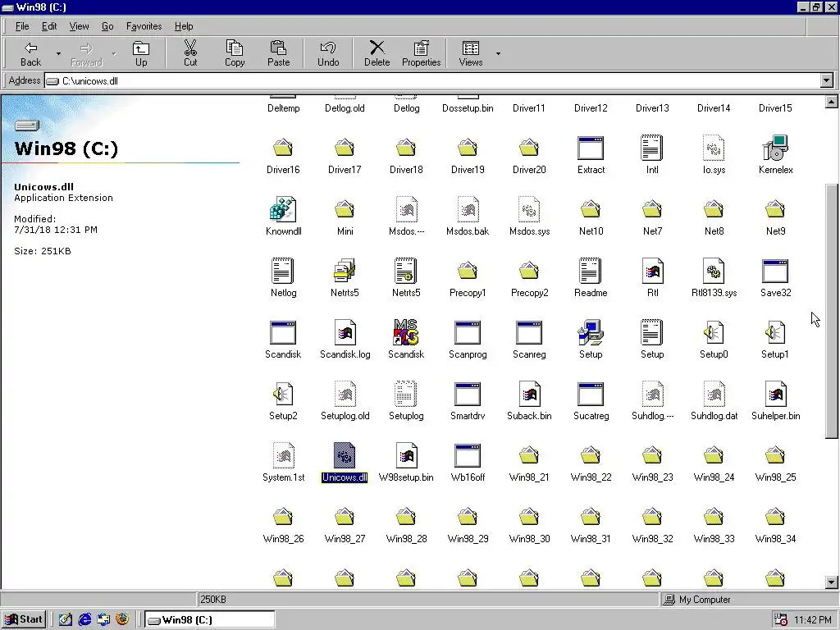Click the scrollbar up arrow
Viewport: 840px width, 630px height.
click(x=832, y=102)
